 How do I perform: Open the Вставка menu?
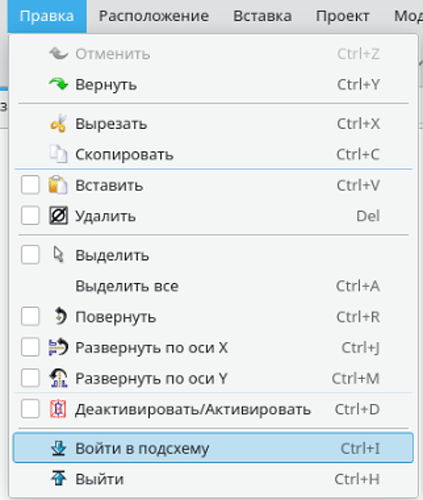[262, 16]
